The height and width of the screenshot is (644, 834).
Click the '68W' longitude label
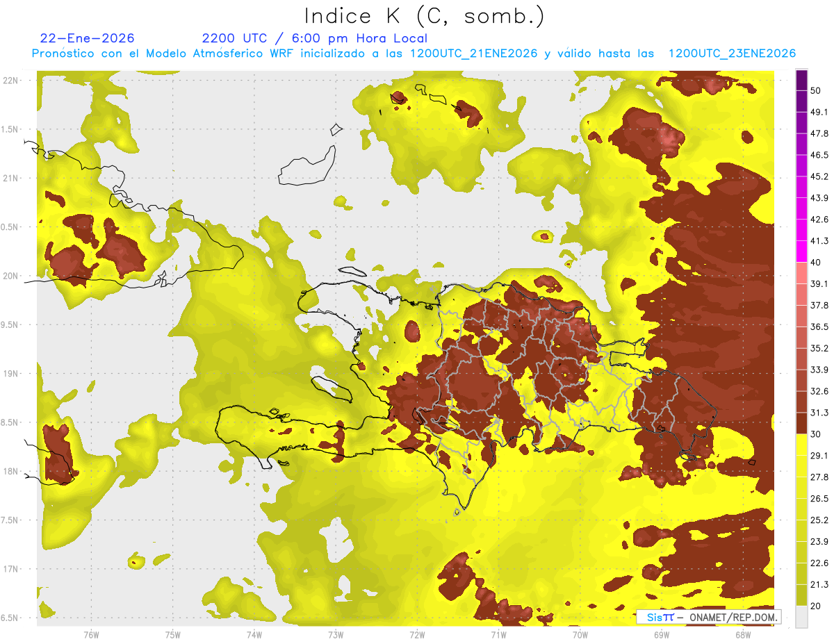(742, 634)
